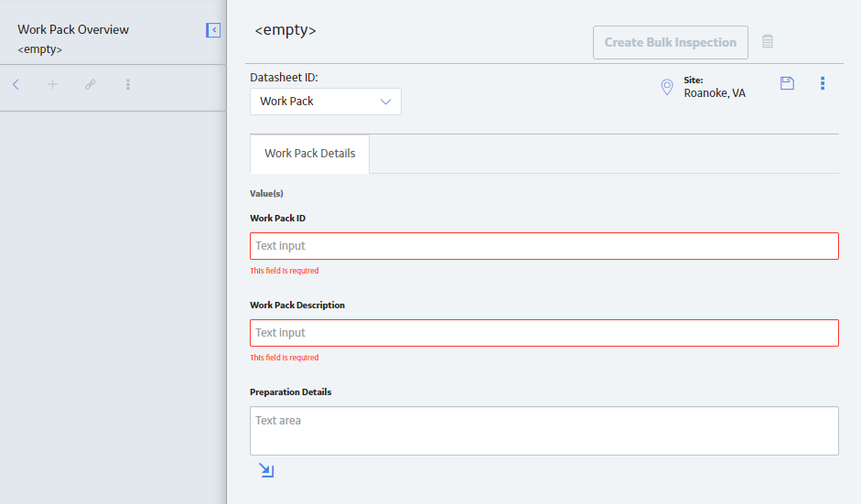Click the plus add icon
This screenshot has width=861, height=504.
(x=53, y=84)
